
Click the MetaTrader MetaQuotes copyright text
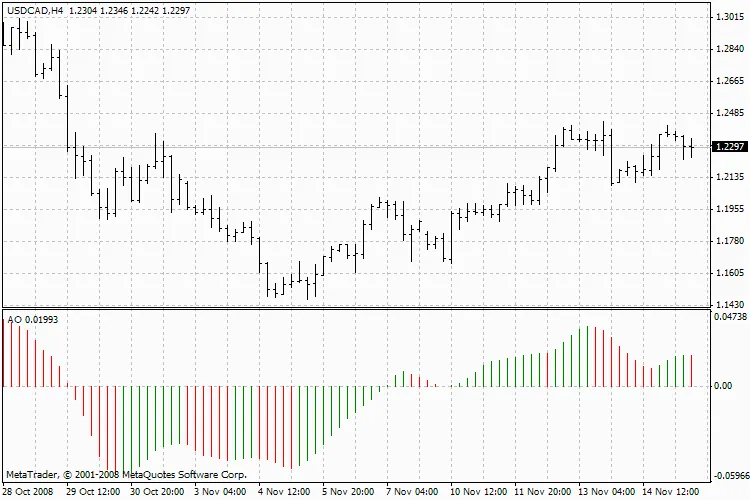coord(125,474)
